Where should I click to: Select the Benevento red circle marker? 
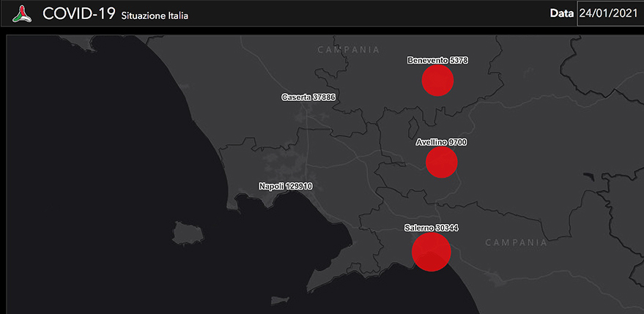point(437,81)
